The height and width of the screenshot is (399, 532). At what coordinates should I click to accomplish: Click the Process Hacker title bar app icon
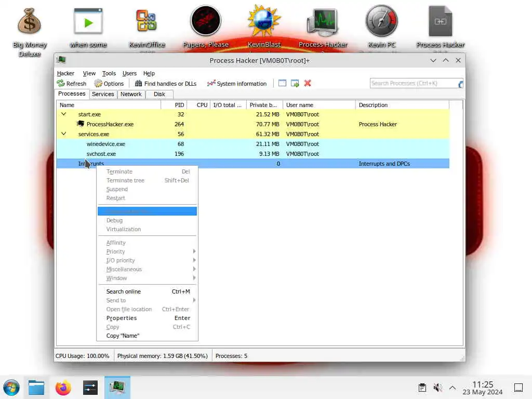pos(61,60)
